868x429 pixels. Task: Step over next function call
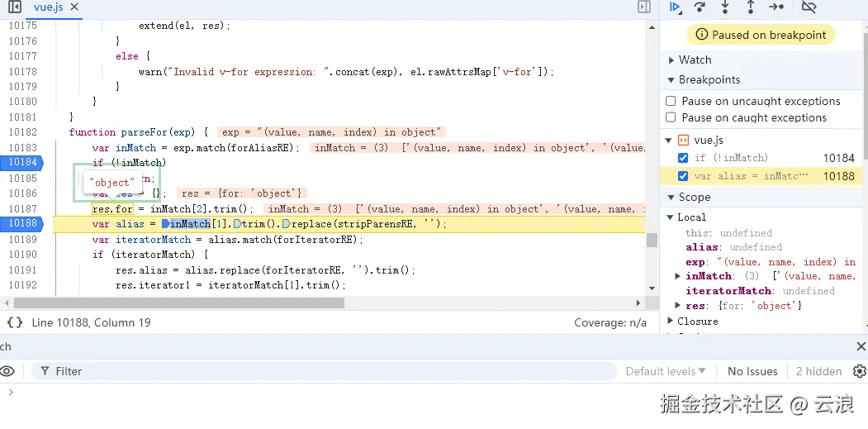(700, 7)
